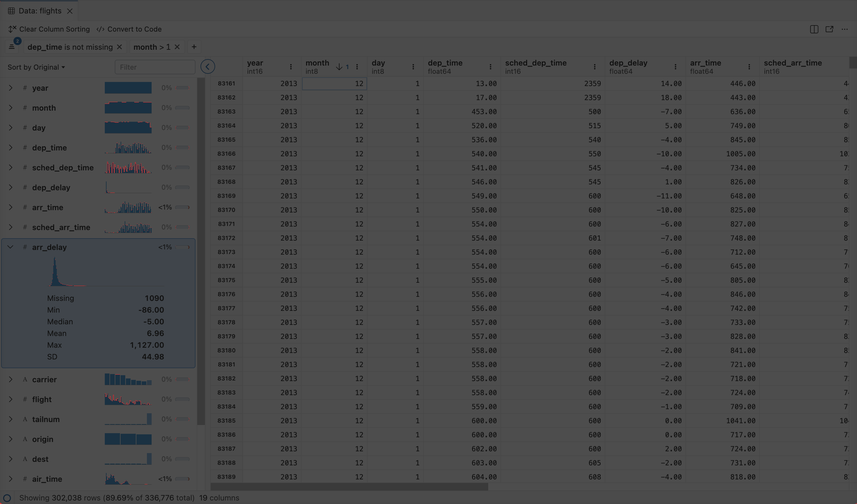Open the more actions ellipsis menu
Image resolution: width=857 pixels, height=504 pixels.
845,29
